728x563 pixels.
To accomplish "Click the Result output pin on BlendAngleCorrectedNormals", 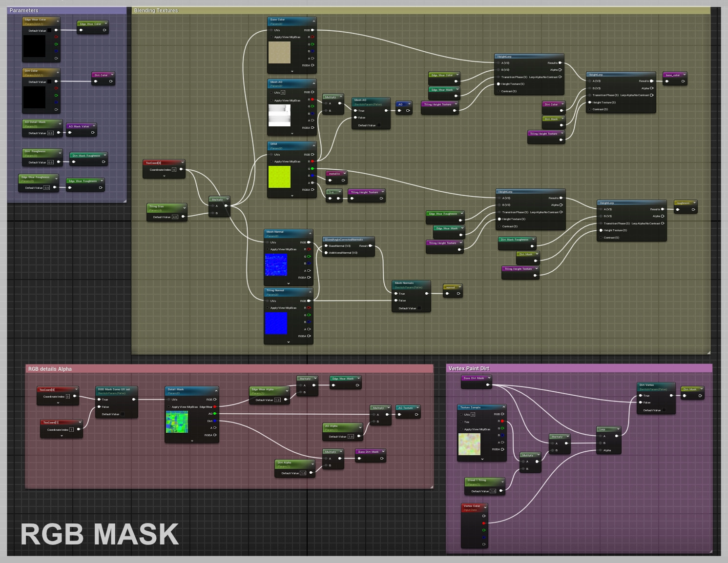I will pyautogui.click(x=370, y=246).
